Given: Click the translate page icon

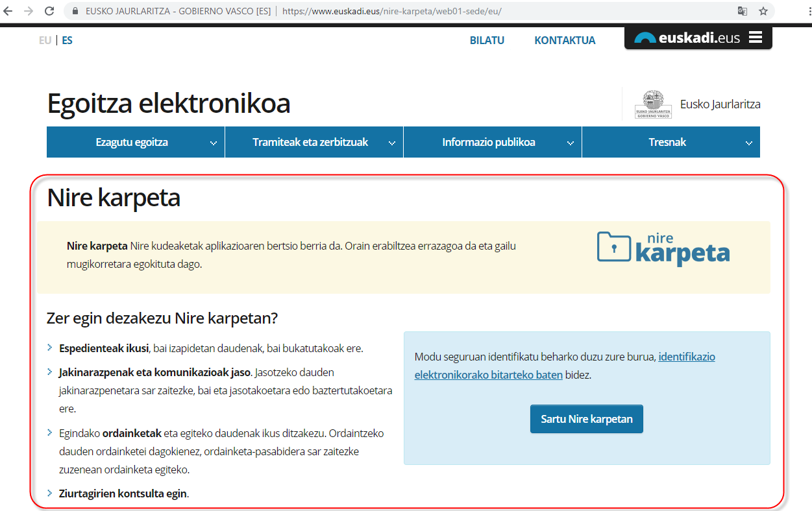Looking at the screenshot, I should click(742, 11).
